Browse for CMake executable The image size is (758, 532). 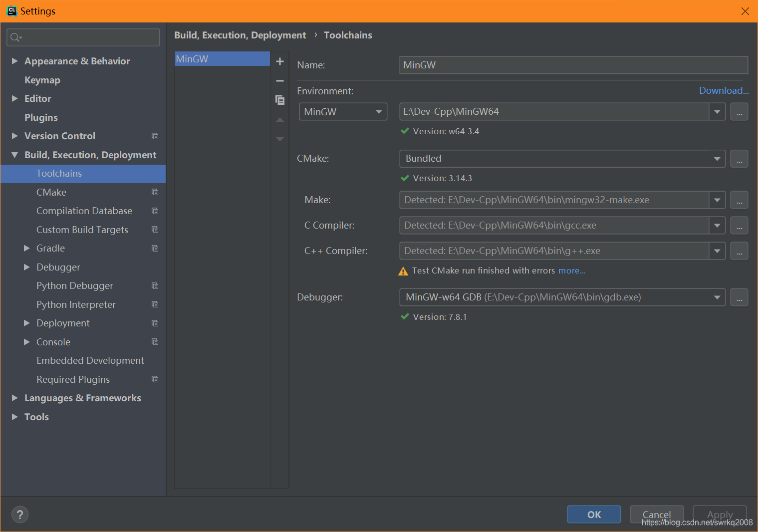(x=739, y=159)
